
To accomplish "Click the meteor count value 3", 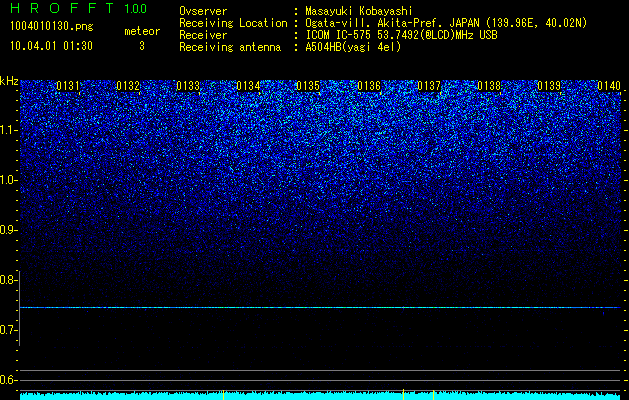I will [x=142, y=46].
